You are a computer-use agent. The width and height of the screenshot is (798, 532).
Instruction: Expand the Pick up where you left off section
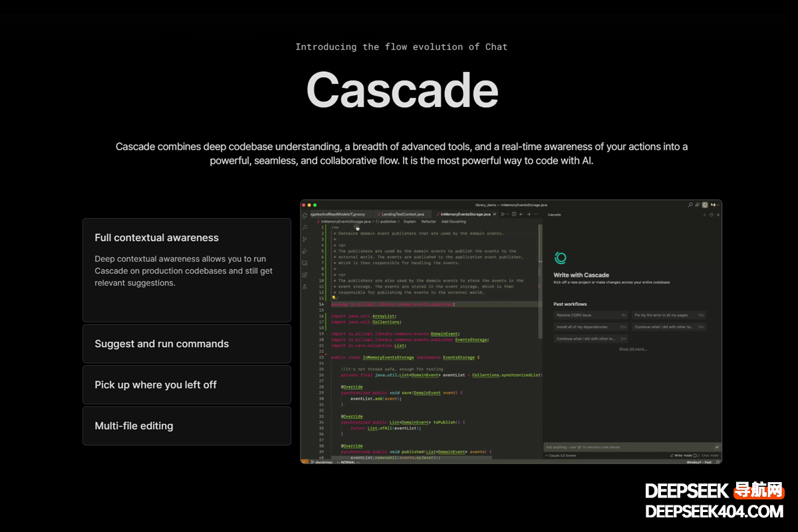pyautogui.click(x=186, y=385)
